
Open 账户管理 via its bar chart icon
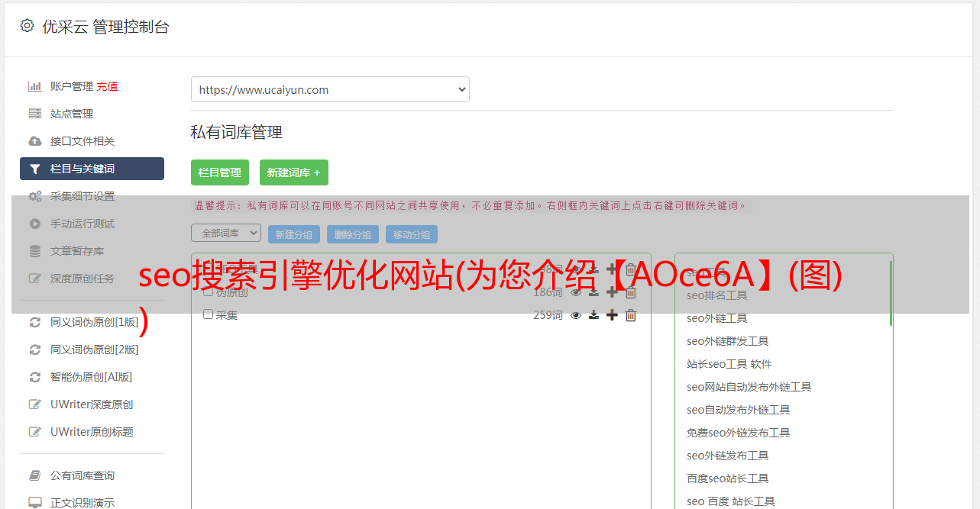35,86
